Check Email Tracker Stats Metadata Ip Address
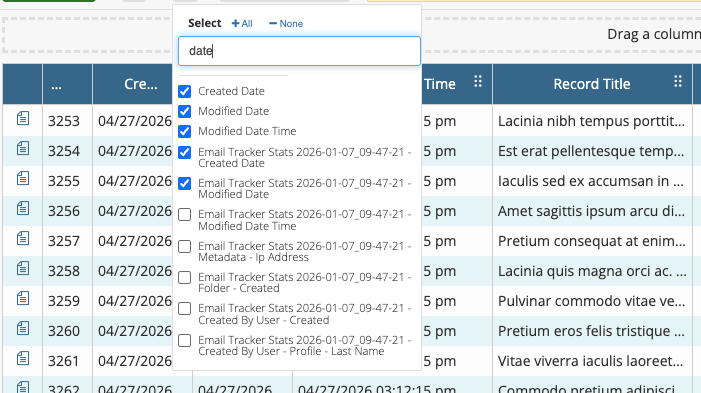701x393 pixels. [x=185, y=246]
